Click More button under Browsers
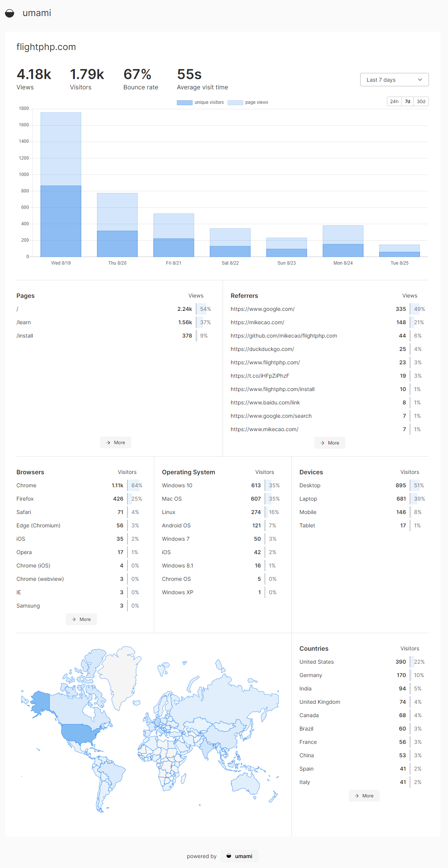 pos(81,619)
